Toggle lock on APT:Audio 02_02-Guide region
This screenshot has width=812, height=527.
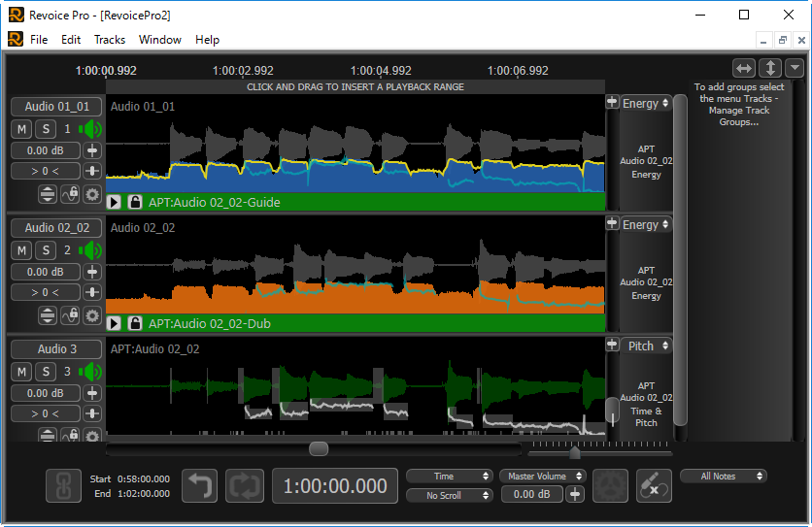(135, 202)
